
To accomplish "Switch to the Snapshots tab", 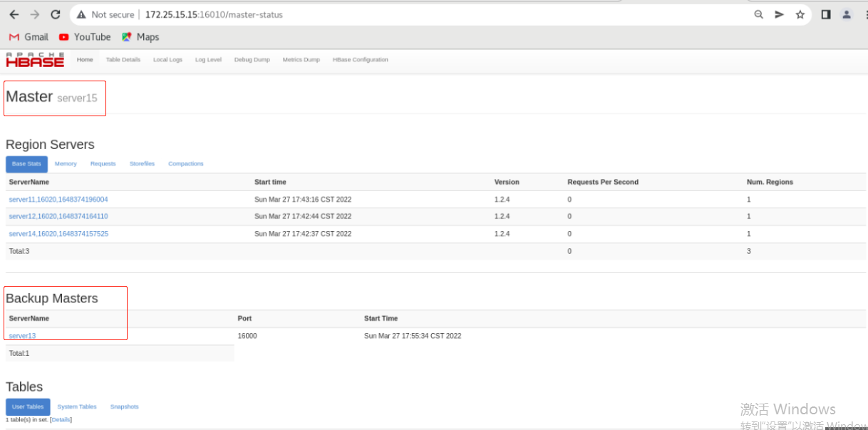I will [x=124, y=406].
